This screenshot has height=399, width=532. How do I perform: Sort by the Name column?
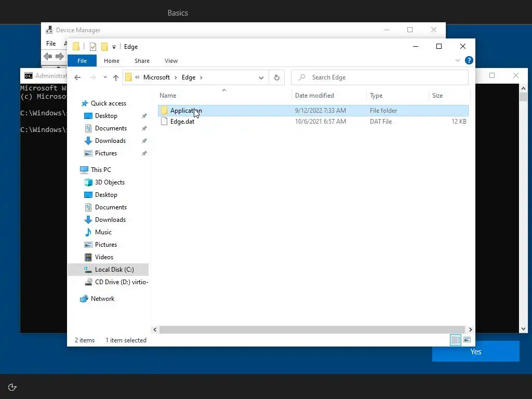[x=224, y=96]
